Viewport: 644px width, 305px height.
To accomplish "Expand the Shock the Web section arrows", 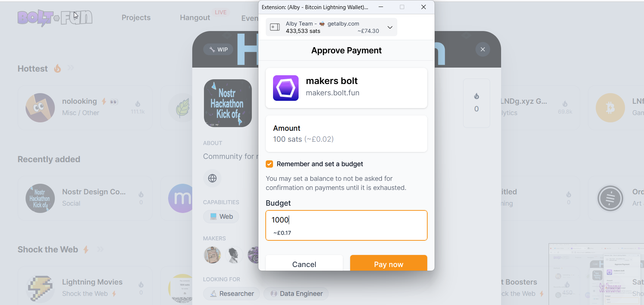I will click(x=100, y=249).
